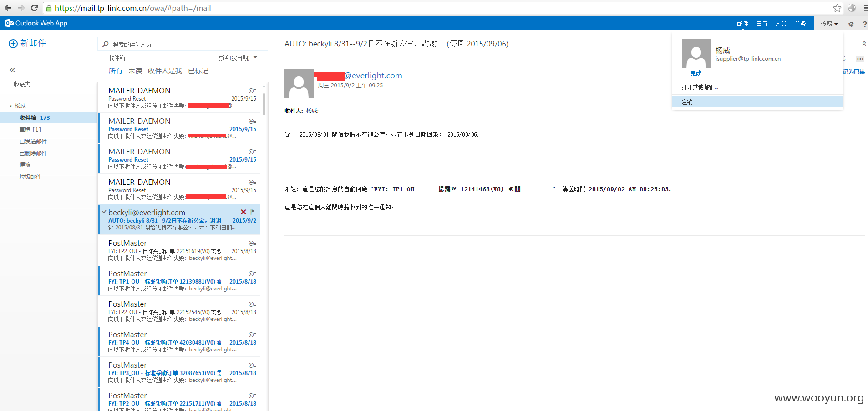The image size is (868, 411).
Task: Select 打开其他邮箱... menu entry
Action: coord(700,87)
